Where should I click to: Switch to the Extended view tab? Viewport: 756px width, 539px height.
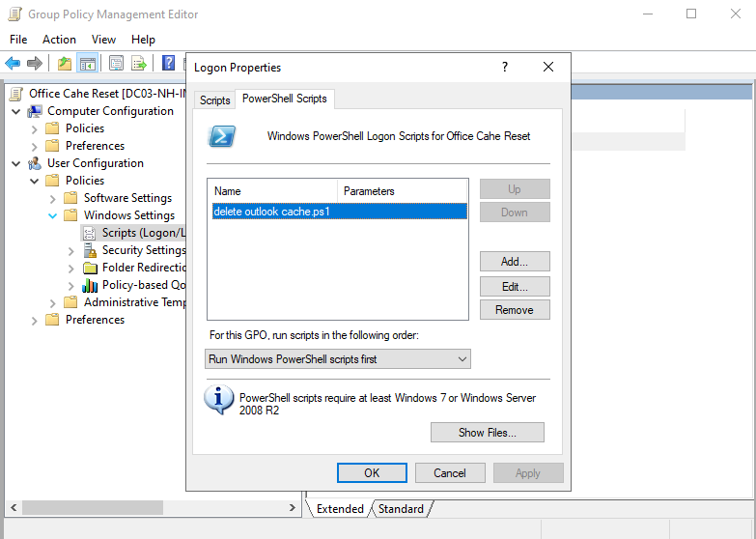[340, 509]
